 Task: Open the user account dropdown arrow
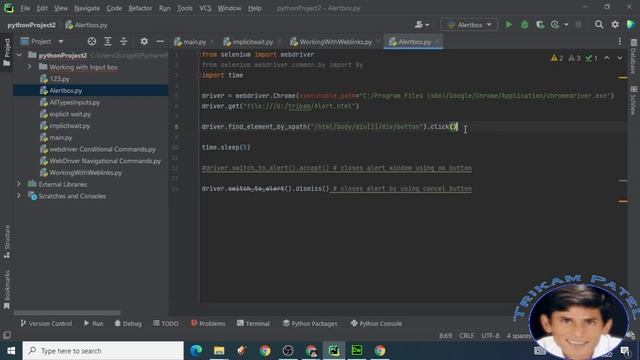427,25
